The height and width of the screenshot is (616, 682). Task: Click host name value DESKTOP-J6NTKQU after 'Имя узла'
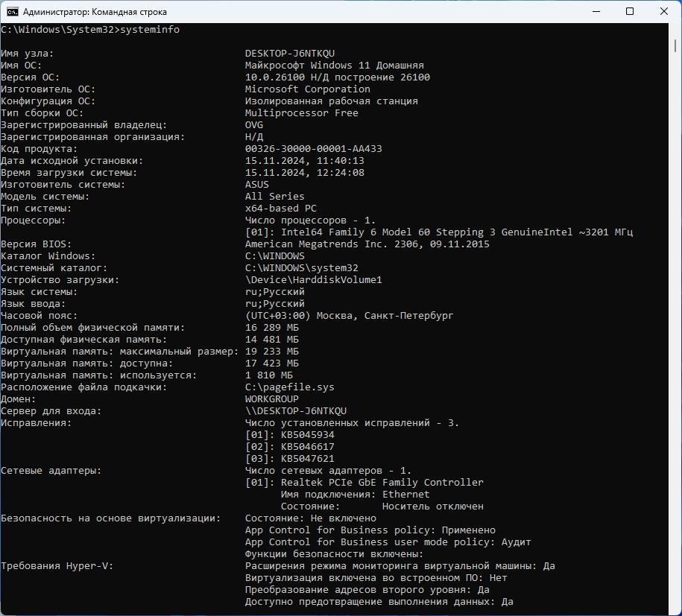tap(290, 54)
